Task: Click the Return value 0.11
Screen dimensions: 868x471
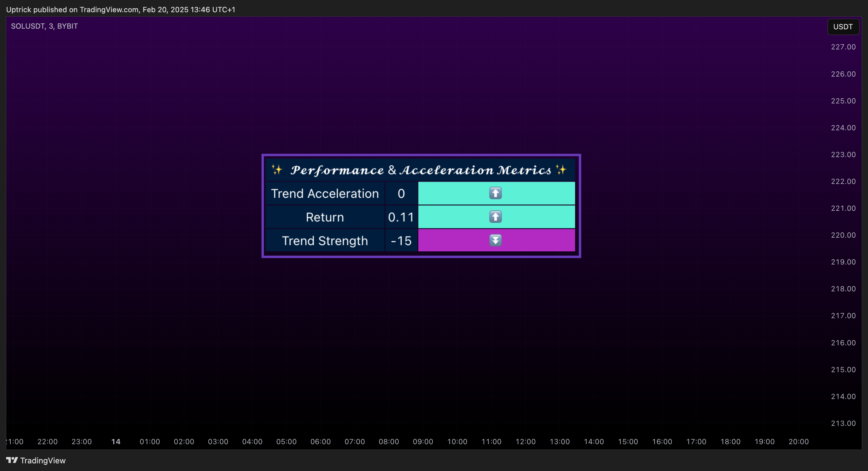Action: click(401, 217)
